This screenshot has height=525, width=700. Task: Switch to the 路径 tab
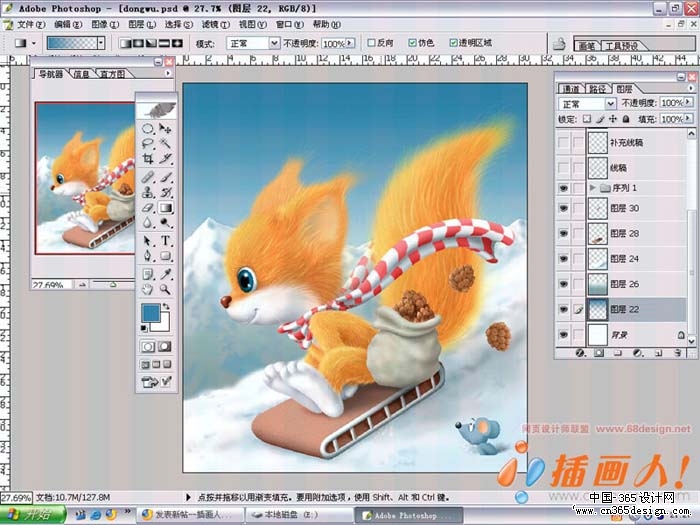(597, 89)
